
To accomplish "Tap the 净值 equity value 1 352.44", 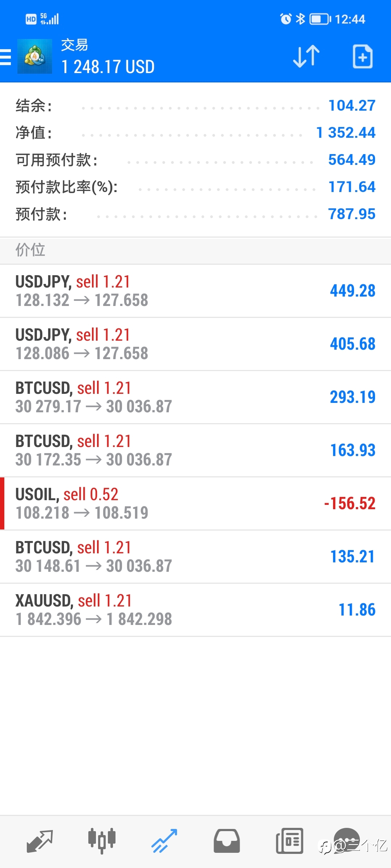I will pyautogui.click(x=346, y=133).
